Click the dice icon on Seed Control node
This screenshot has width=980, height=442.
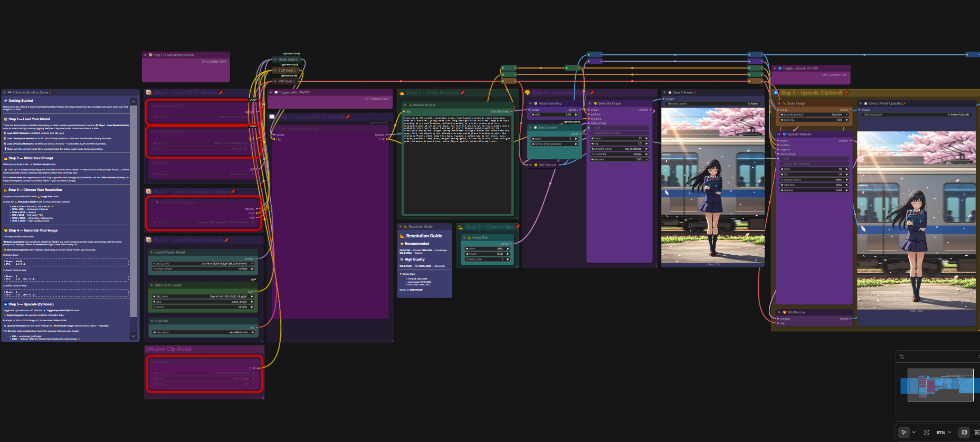click(536, 128)
